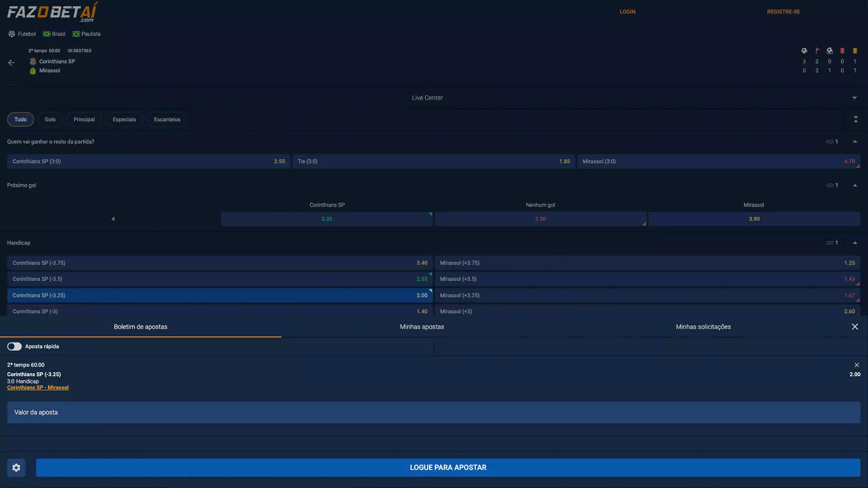Image resolution: width=868 pixels, height=488 pixels.
Task: Deselect Corinthians SP (-3.25) handicap 2.00
Action: tap(220, 296)
